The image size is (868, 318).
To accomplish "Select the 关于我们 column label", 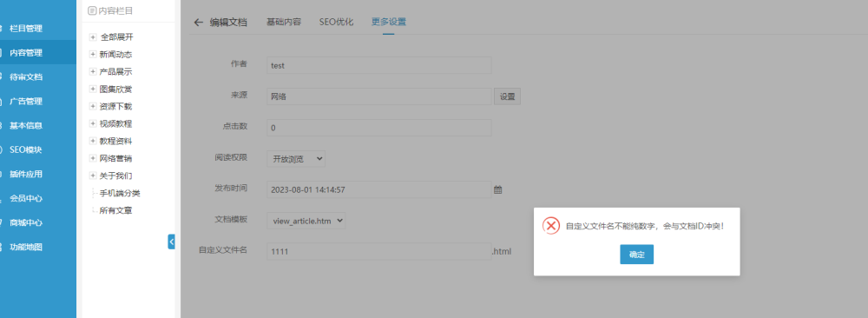I will point(115,176).
